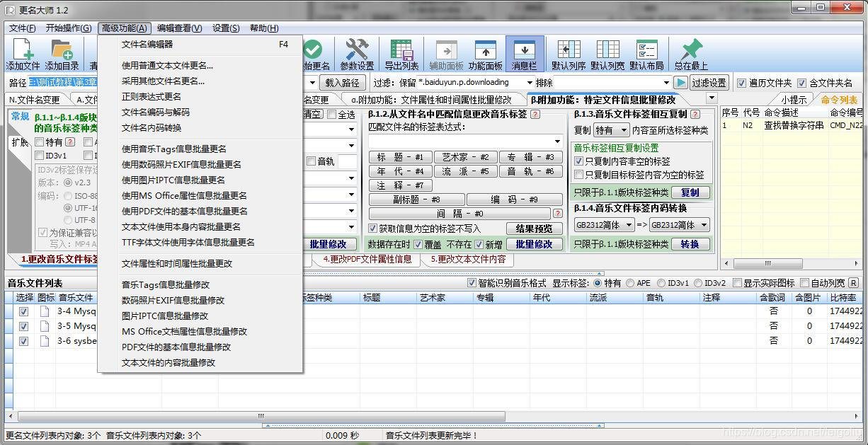The image size is (868, 445).
Task: Click the 结果预览 preview results button
Action: pyautogui.click(x=535, y=229)
